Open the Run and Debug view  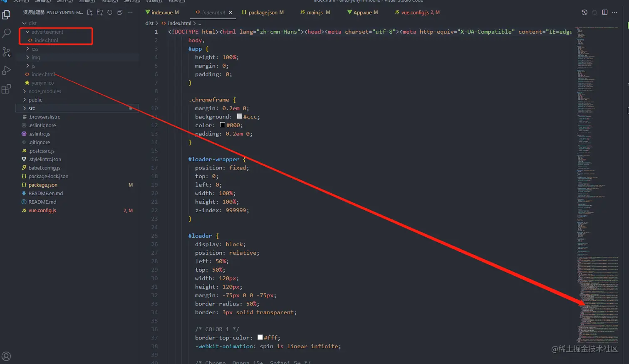pyautogui.click(x=6, y=70)
